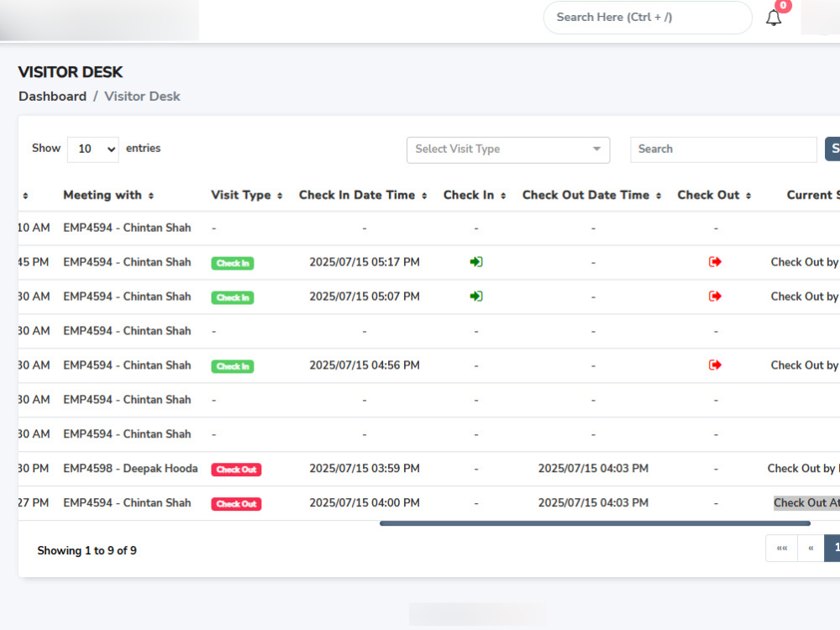
Task: Go to first page of pagination
Action: (781, 548)
